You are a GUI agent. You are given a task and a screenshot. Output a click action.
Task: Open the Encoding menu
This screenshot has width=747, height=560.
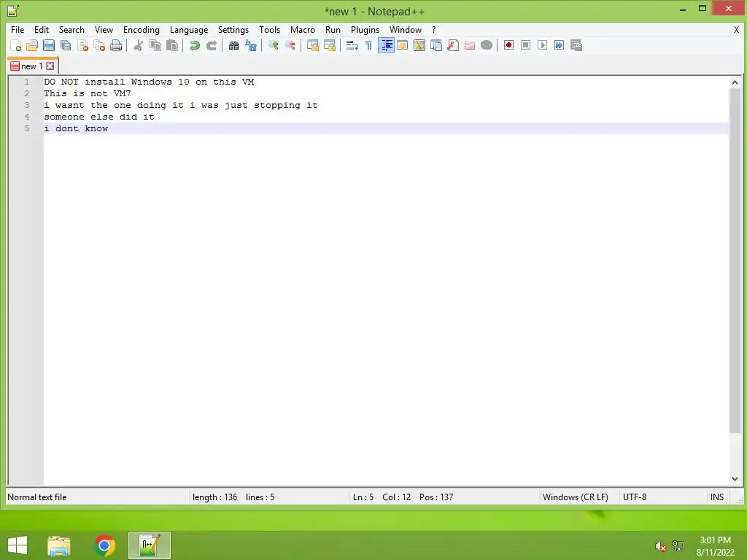[141, 29]
